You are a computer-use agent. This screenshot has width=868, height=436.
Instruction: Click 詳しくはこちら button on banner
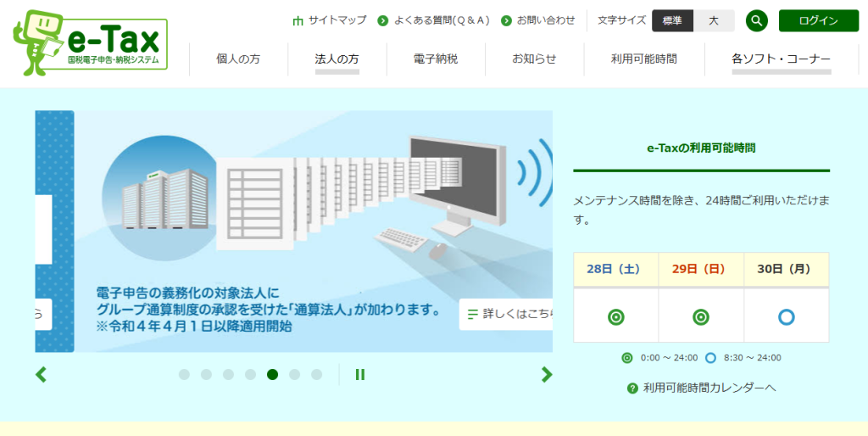(506, 314)
